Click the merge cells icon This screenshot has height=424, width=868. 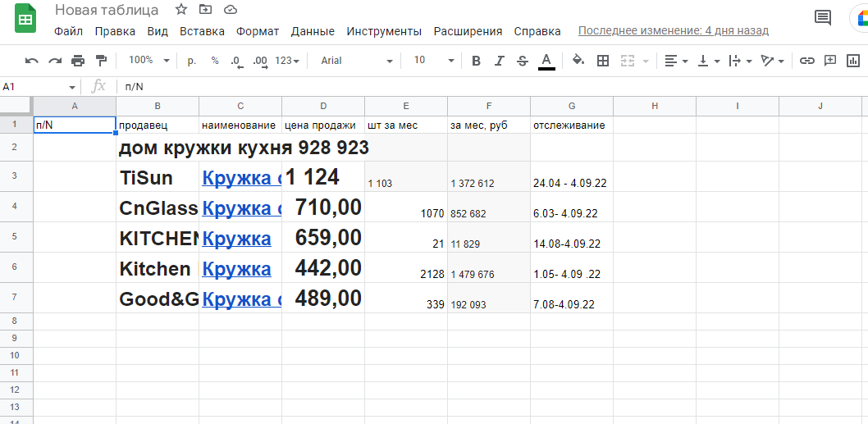click(x=627, y=61)
